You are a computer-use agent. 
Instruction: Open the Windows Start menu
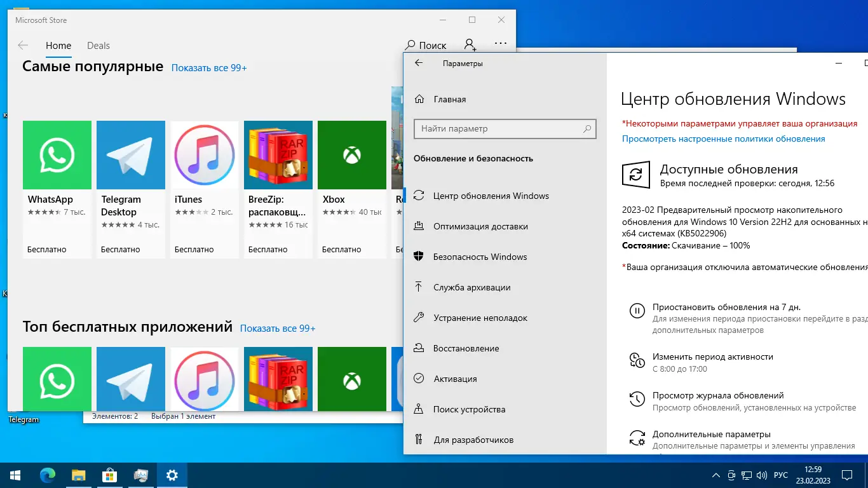pyautogui.click(x=15, y=475)
